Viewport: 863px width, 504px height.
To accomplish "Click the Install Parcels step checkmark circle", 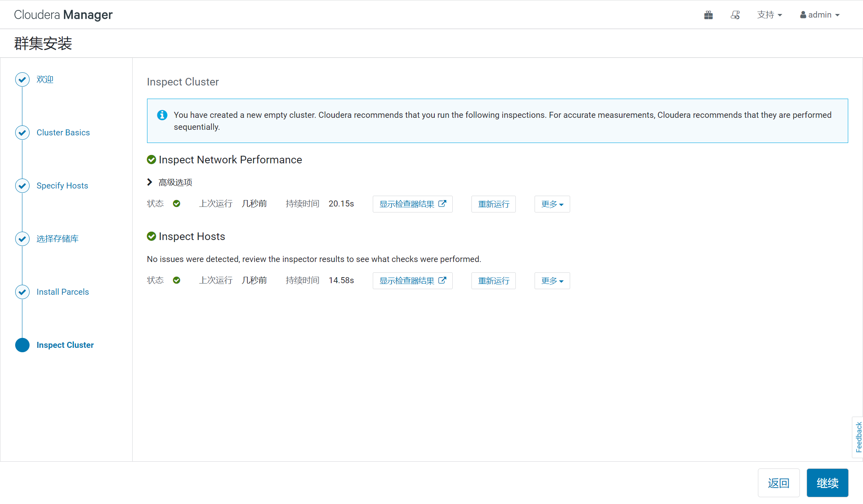I will coord(22,292).
